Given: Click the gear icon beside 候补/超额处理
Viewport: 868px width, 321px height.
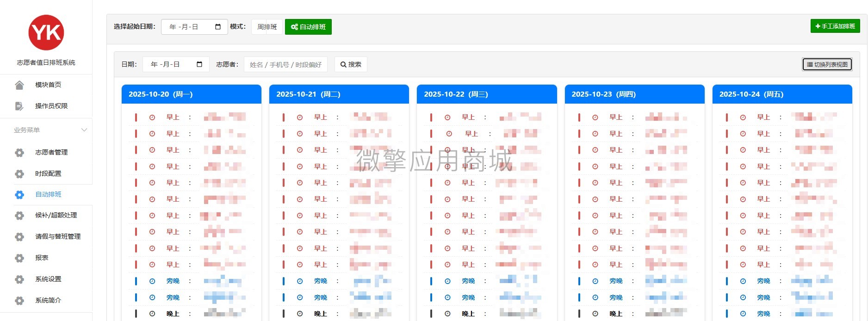Looking at the screenshot, I should pyautogui.click(x=19, y=216).
